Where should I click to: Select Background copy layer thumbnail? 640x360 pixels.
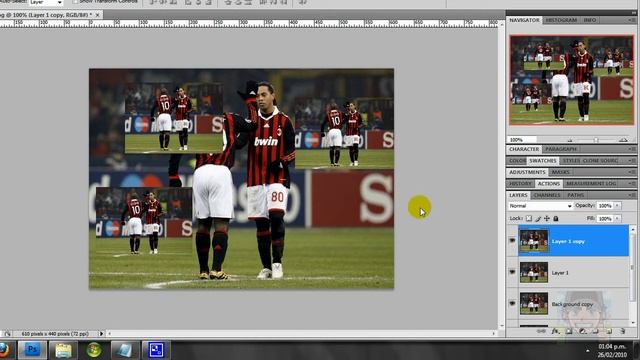[x=534, y=304]
